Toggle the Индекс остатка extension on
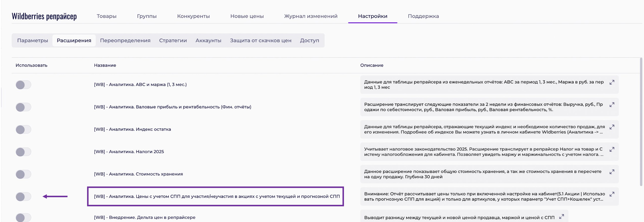Viewport: 644px width, 222px height. 23,130
